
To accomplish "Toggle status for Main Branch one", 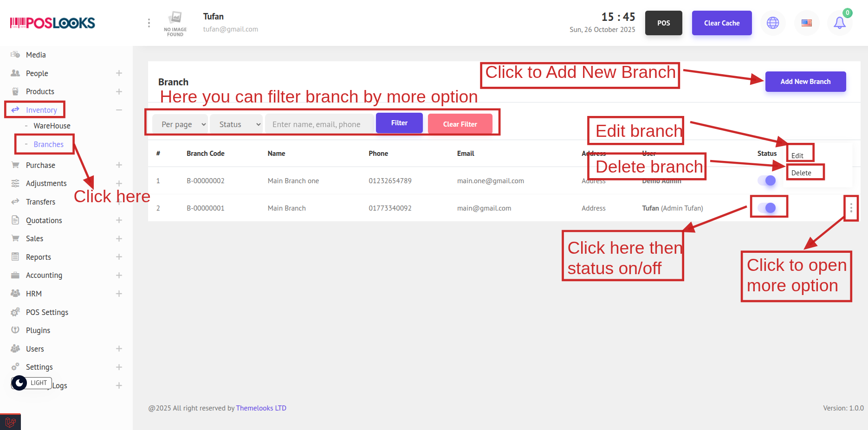I will coord(767,180).
